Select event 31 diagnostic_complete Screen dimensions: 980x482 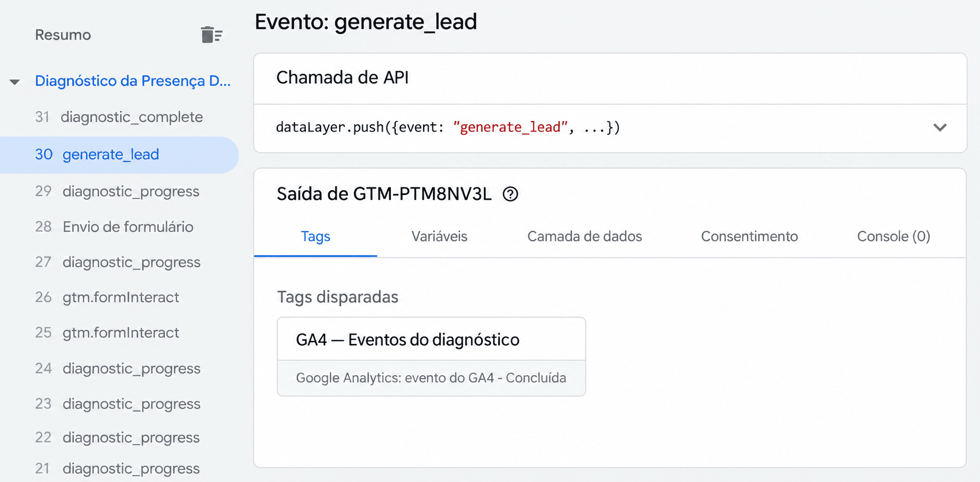click(x=119, y=117)
